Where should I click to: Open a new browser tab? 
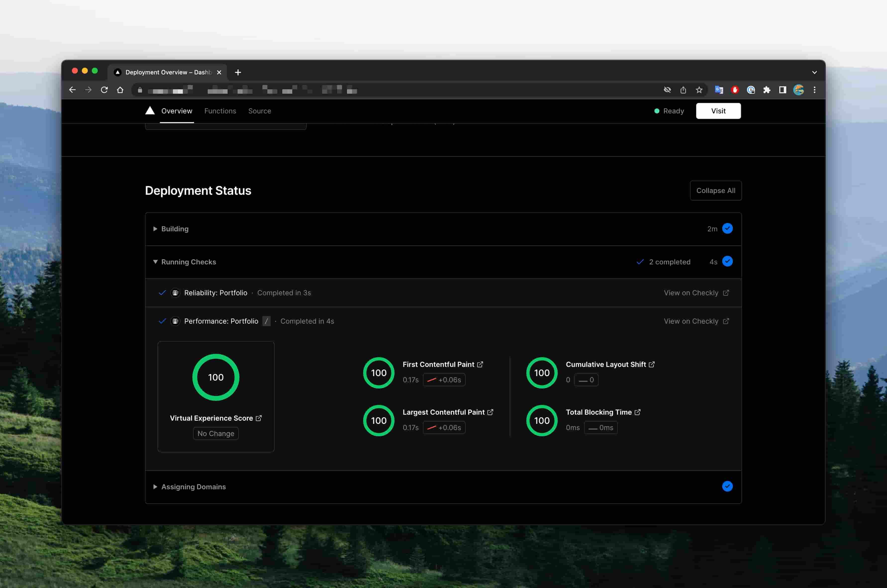pos(238,72)
